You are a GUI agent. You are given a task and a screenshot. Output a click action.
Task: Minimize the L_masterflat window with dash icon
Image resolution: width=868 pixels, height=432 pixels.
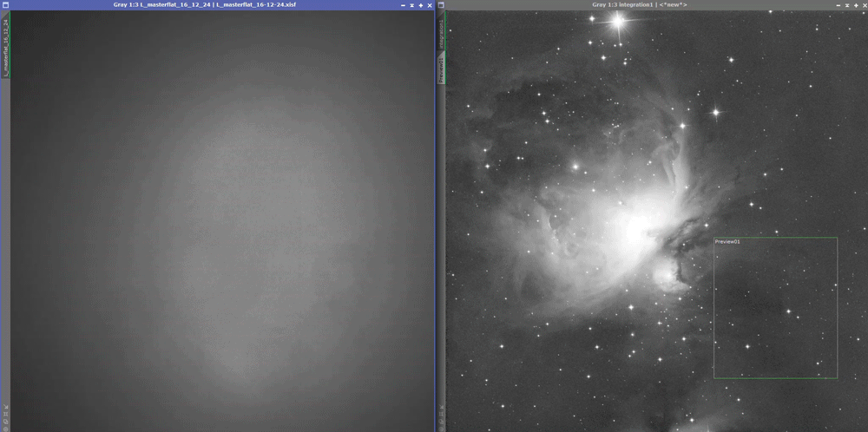click(x=403, y=5)
